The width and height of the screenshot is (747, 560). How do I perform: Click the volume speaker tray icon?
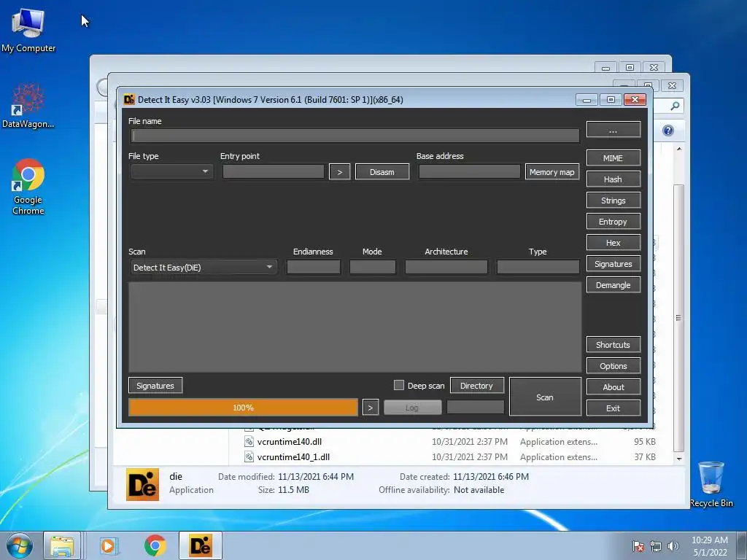click(x=673, y=546)
